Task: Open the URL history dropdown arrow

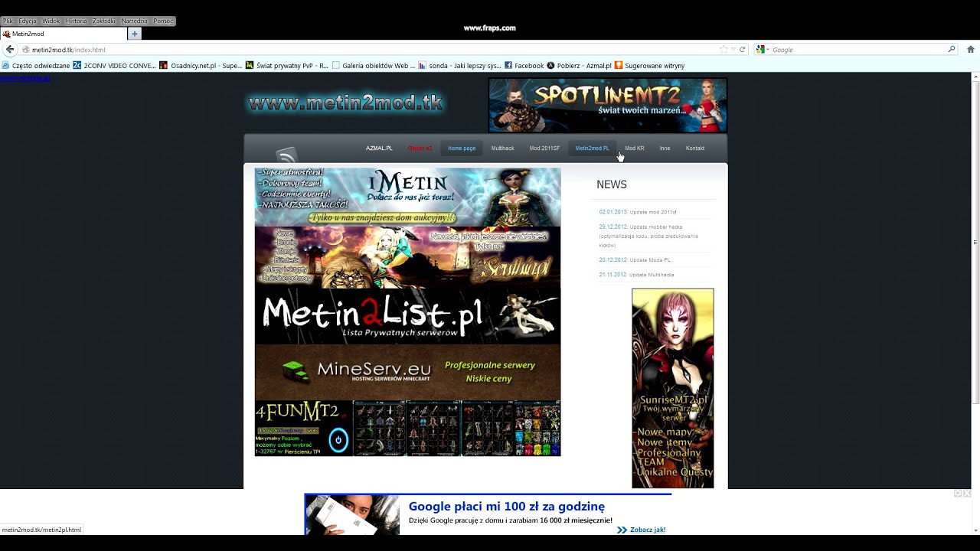Action: (x=733, y=50)
